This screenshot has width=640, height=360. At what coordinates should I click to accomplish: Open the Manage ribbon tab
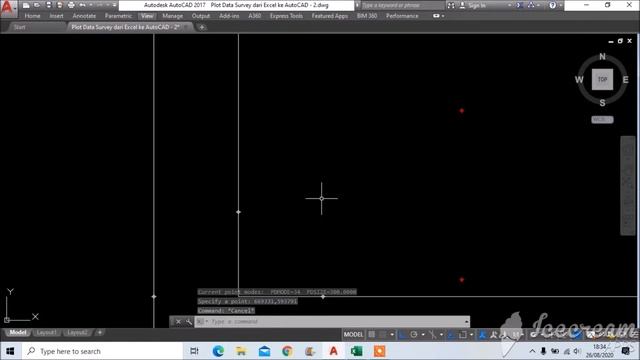coord(173,16)
